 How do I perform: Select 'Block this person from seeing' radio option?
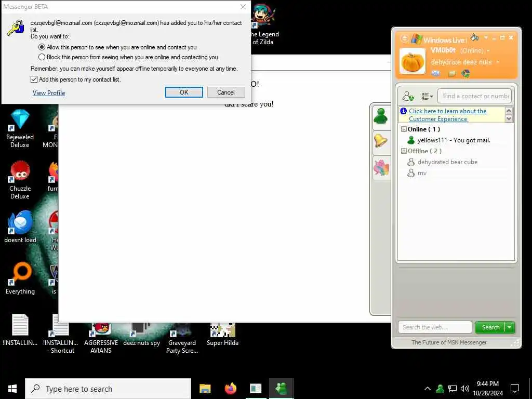(x=42, y=57)
